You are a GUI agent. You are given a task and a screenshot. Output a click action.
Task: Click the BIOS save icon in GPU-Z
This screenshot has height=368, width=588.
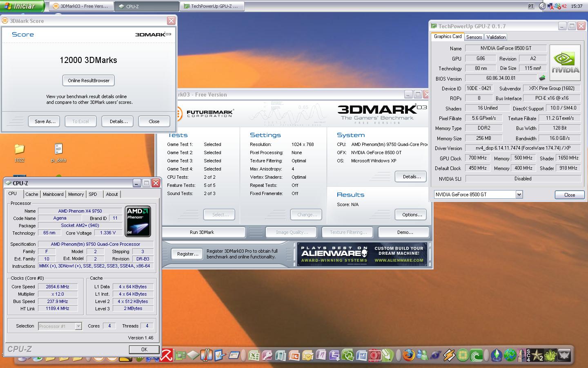pos(542,78)
